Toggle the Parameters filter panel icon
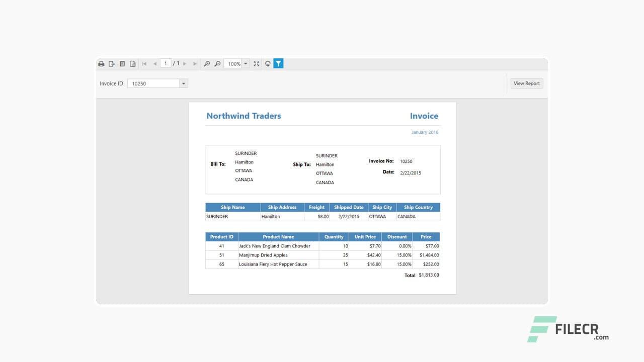This screenshot has height=362, width=644. point(278,64)
